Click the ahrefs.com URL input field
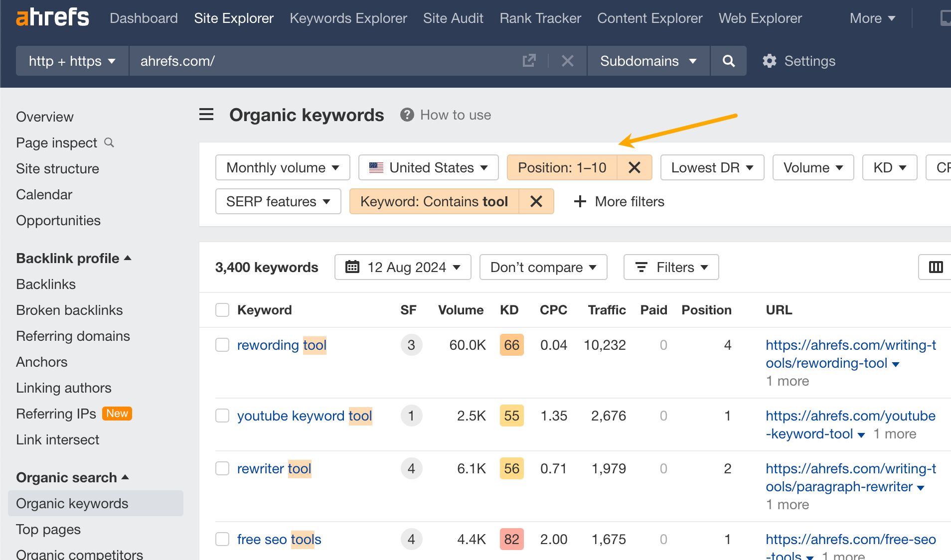The image size is (951, 560). coord(249,61)
